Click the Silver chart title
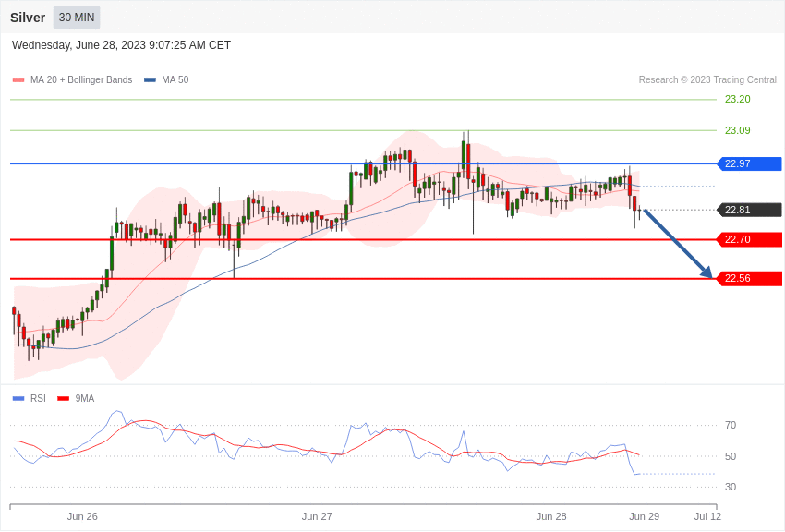Viewport: 785px width, 532px height. [28, 18]
